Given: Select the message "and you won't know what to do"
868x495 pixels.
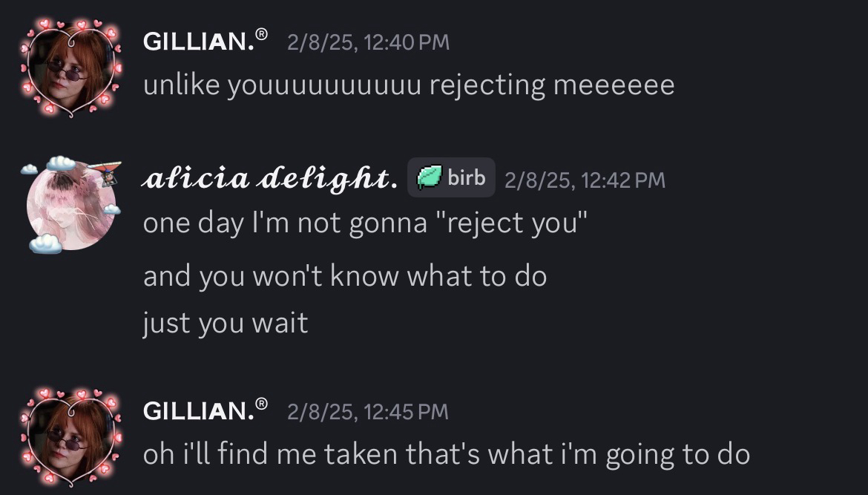Looking at the screenshot, I should 345,276.
